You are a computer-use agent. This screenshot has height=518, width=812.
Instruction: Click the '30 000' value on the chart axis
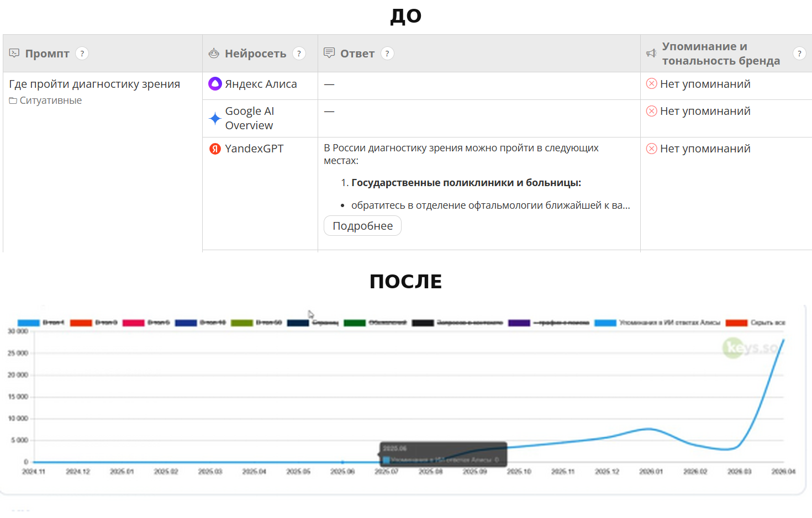pyautogui.click(x=18, y=331)
